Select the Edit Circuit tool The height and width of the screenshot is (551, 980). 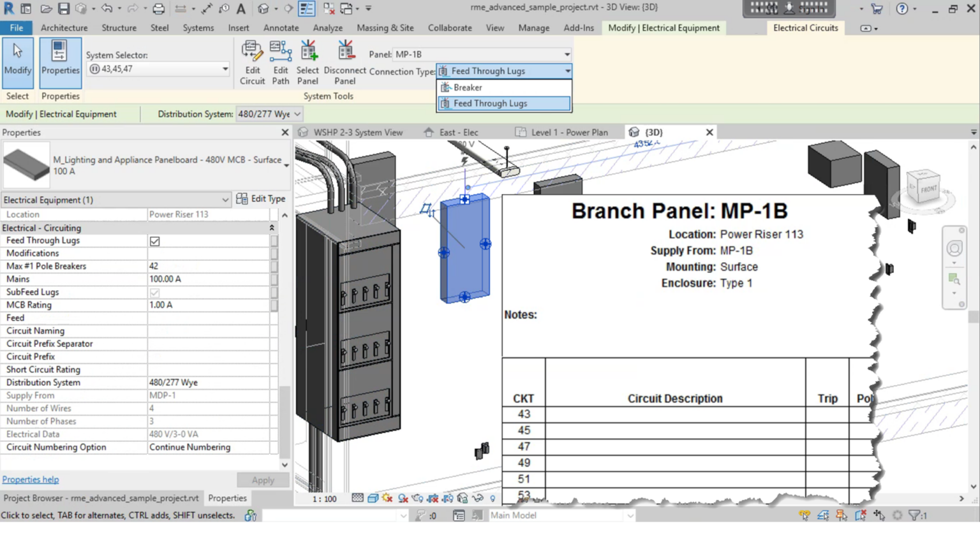coord(252,61)
